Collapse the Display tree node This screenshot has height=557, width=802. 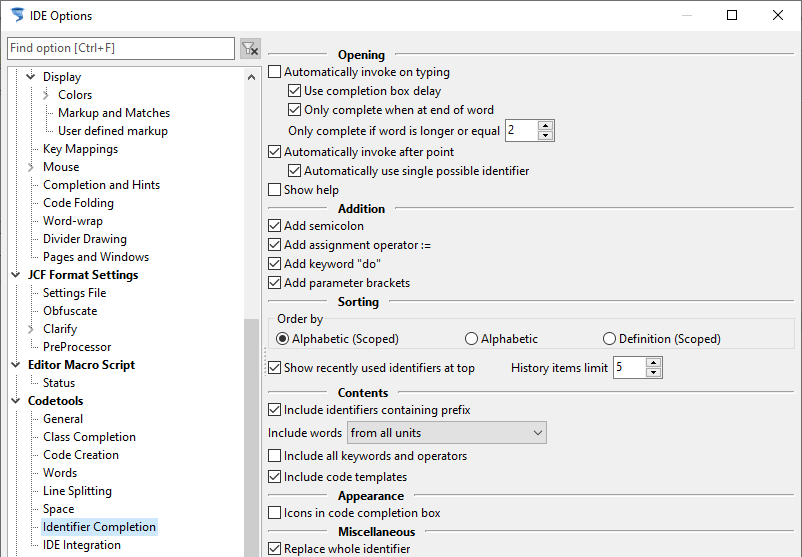click(31, 77)
